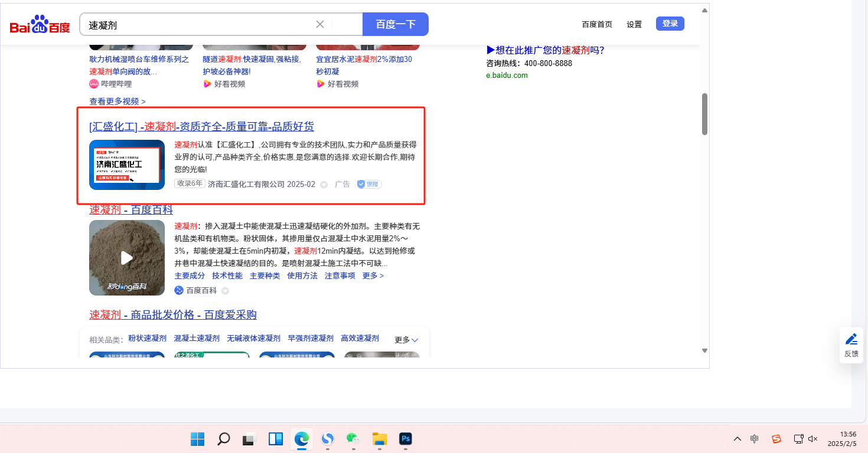Open File Explorer from the taskbar
This screenshot has width=868, height=453.
coord(379,439)
